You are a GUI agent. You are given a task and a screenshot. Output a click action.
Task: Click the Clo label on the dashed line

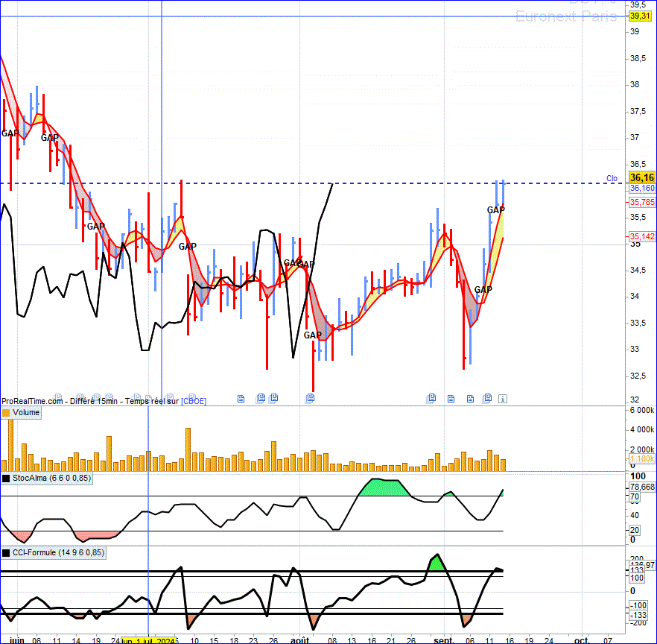[x=612, y=178]
